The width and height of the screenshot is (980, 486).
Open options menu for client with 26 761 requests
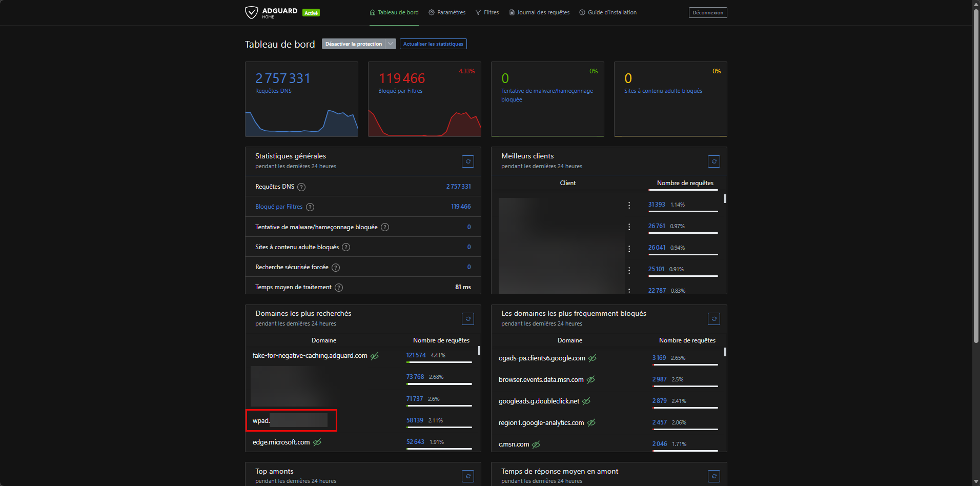(629, 227)
